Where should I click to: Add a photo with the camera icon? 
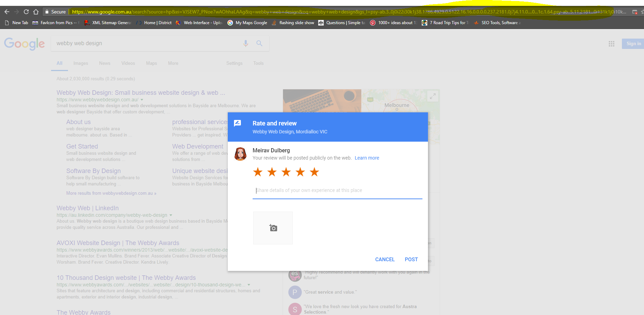pos(273,228)
